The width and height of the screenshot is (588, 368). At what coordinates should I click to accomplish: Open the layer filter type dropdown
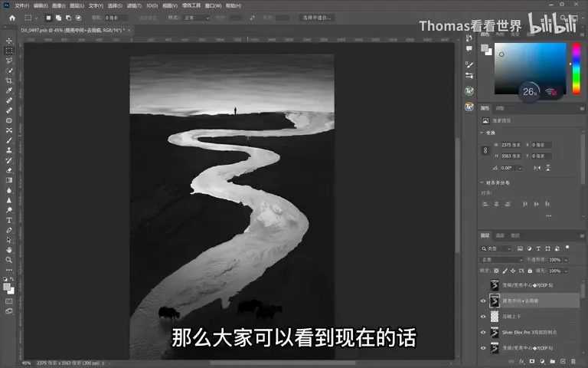[496, 248]
